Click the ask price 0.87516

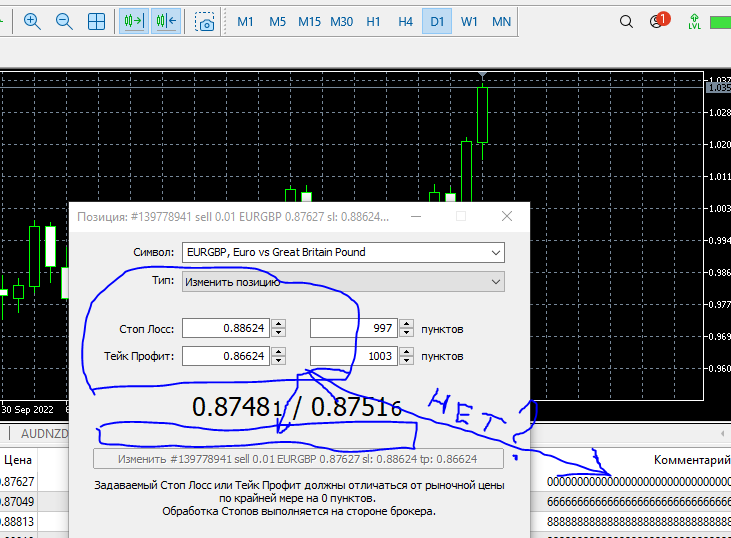(356, 407)
